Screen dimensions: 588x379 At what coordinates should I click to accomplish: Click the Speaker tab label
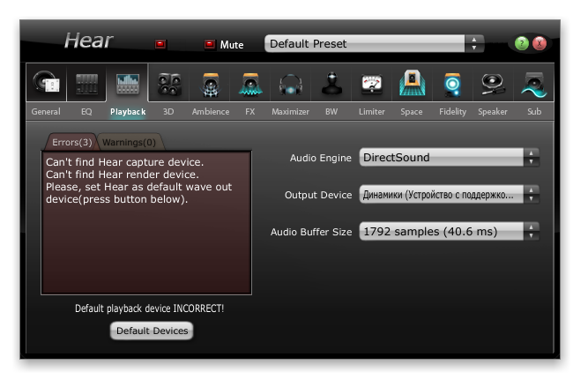coord(493,112)
